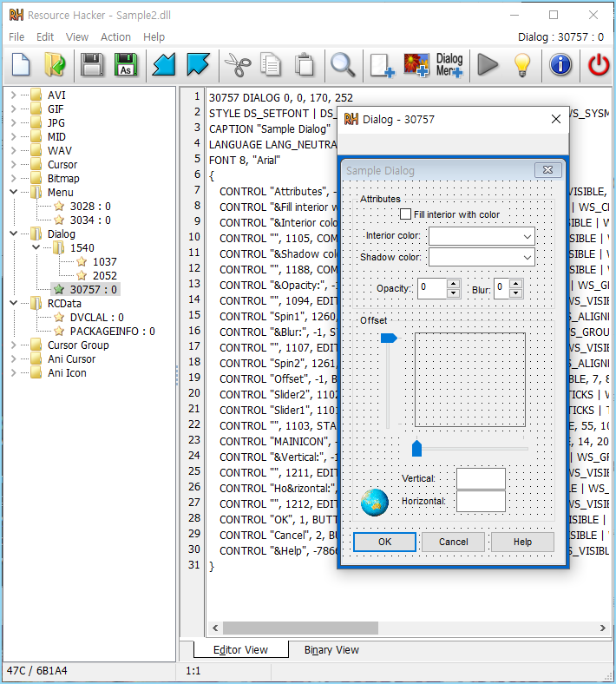Close the Sample Dialog preview frame
This screenshot has width=616, height=684.
pyautogui.click(x=548, y=170)
